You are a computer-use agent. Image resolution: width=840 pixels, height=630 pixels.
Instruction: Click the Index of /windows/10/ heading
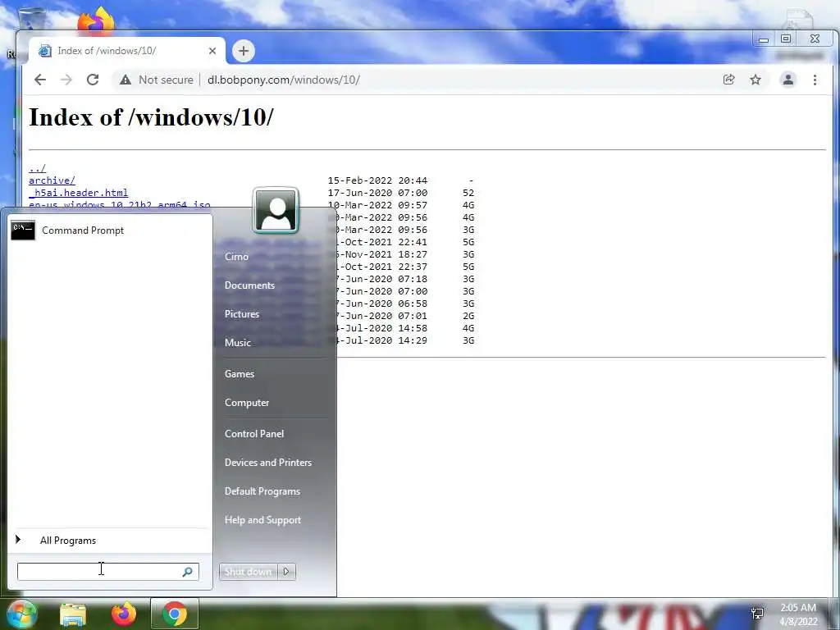(151, 117)
